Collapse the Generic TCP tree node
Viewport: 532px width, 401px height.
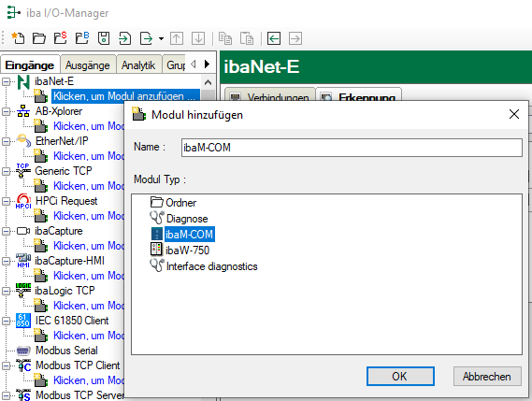[x=6, y=171]
